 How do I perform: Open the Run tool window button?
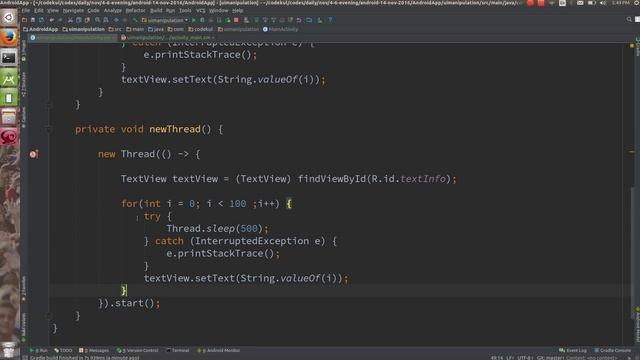point(39,350)
